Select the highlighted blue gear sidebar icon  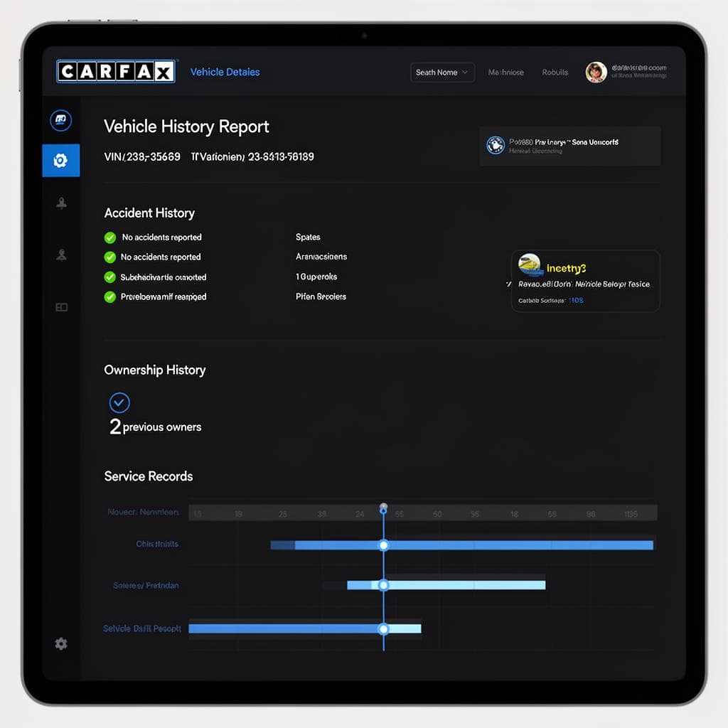[x=60, y=161]
